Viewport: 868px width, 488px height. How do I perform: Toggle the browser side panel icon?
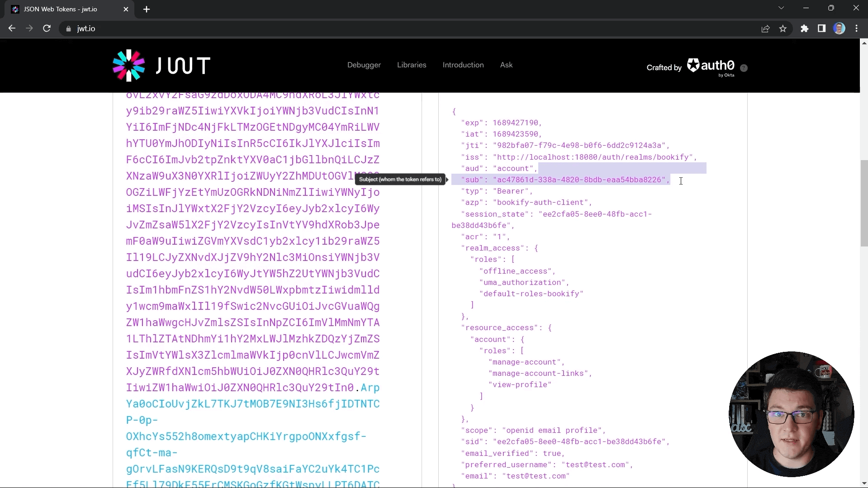[821, 28]
